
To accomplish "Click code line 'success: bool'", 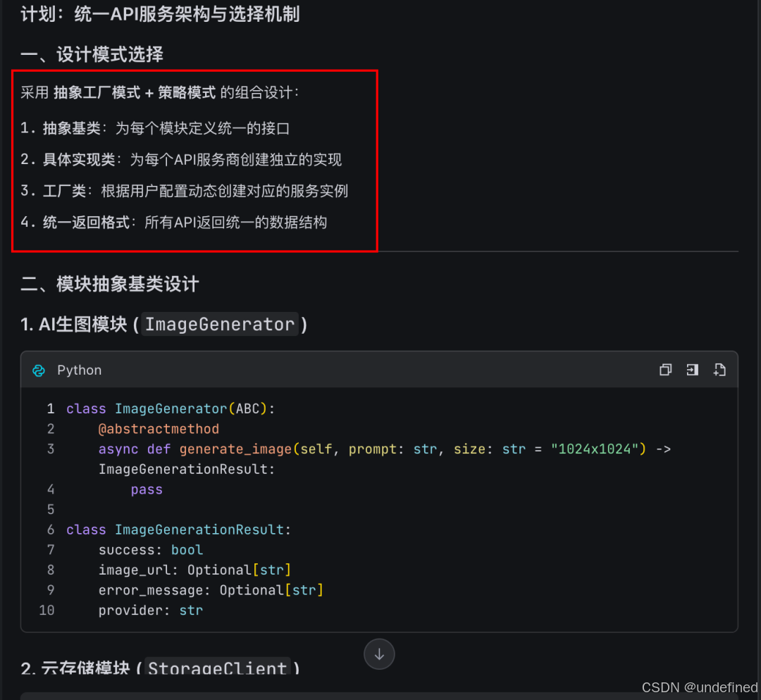I will pos(151,550).
